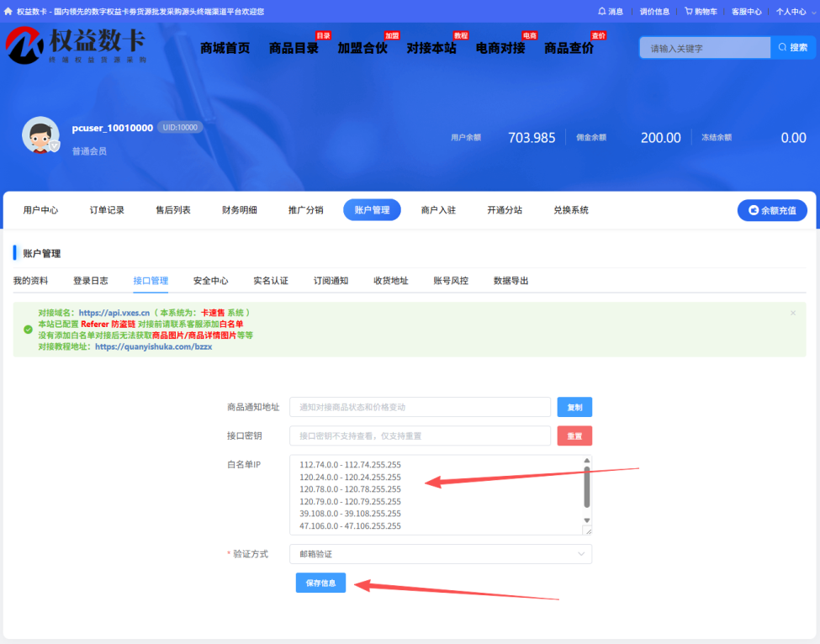Click the 商品通知地址 input field

point(420,407)
